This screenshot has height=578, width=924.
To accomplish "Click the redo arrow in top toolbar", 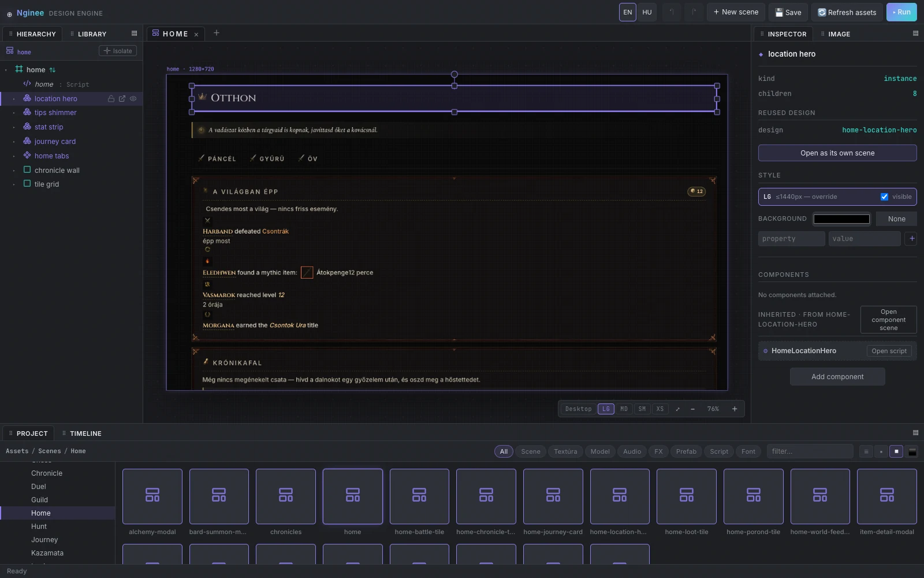I will [694, 12].
